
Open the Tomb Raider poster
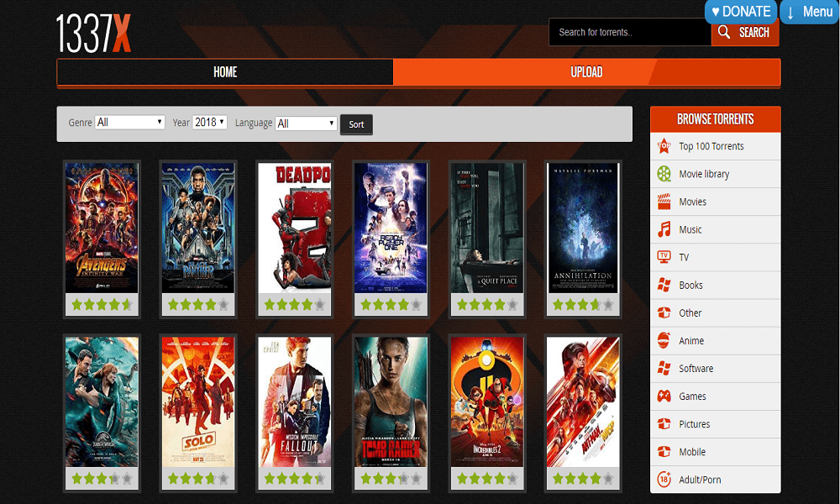tap(391, 402)
